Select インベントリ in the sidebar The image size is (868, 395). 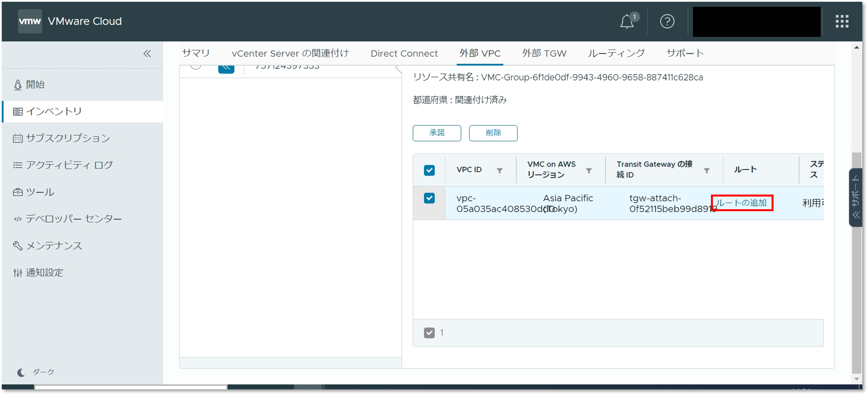pos(82,112)
